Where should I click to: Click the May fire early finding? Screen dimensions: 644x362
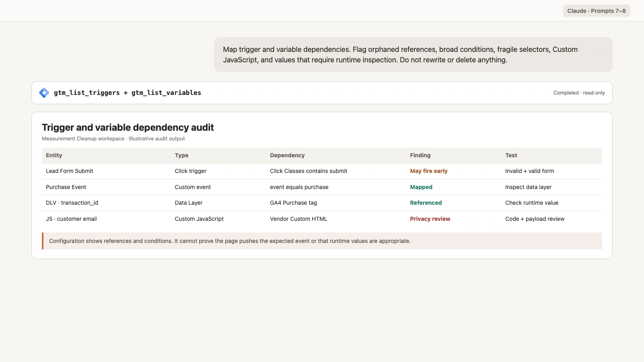(429, 171)
